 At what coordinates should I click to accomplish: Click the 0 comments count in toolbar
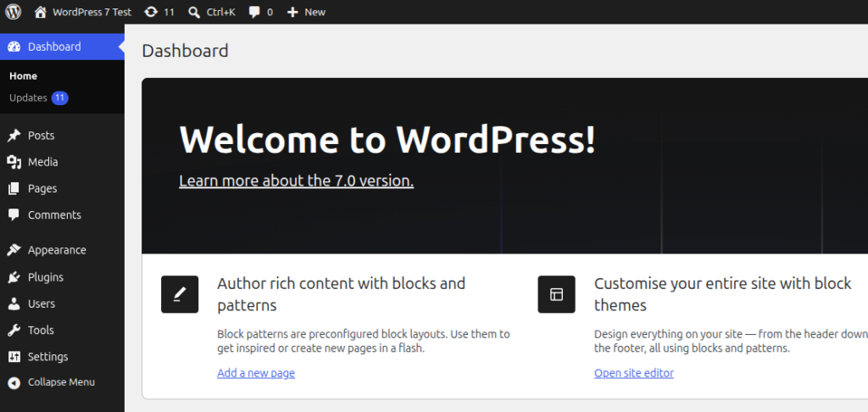coord(270,12)
